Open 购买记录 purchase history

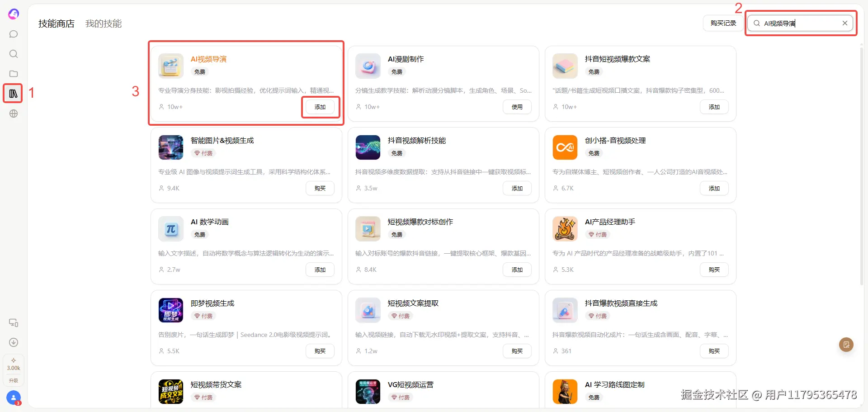(x=723, y=23)
